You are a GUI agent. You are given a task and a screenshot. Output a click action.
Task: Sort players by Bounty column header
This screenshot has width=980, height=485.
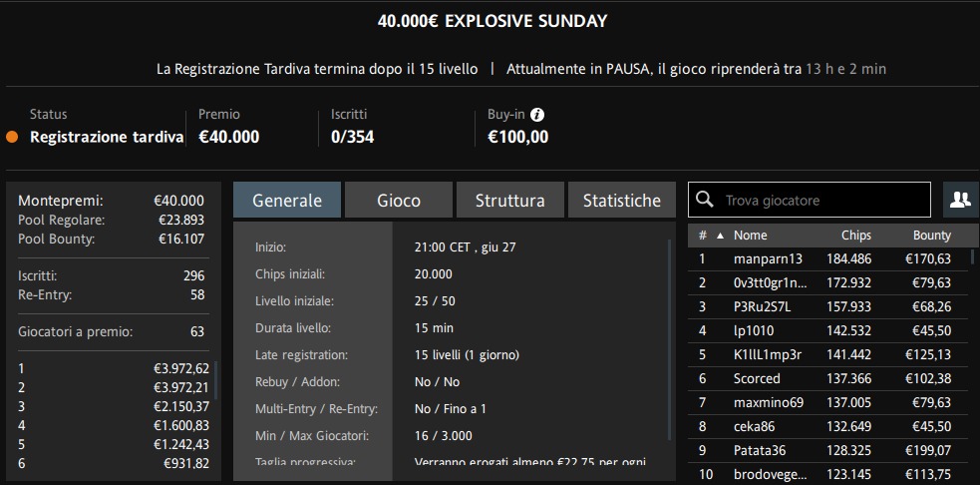pos(932,236)
